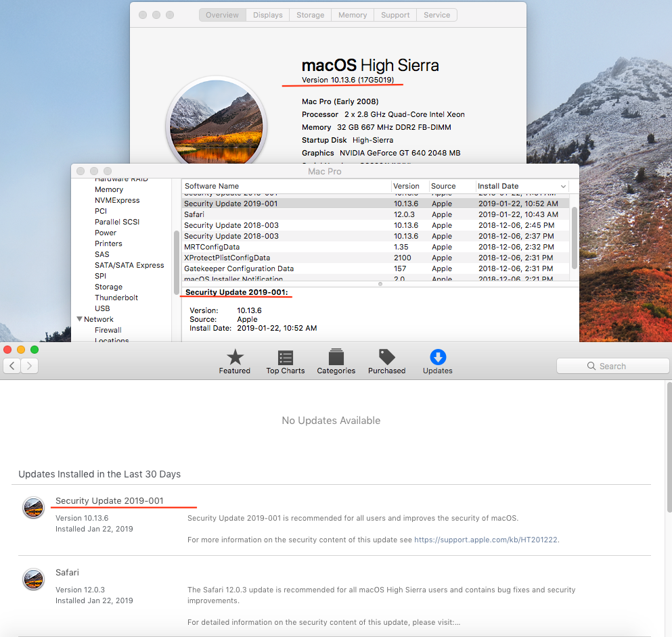
Task: Select Memory in Mac Pro sidebar
Action: [x=109, y=189]
